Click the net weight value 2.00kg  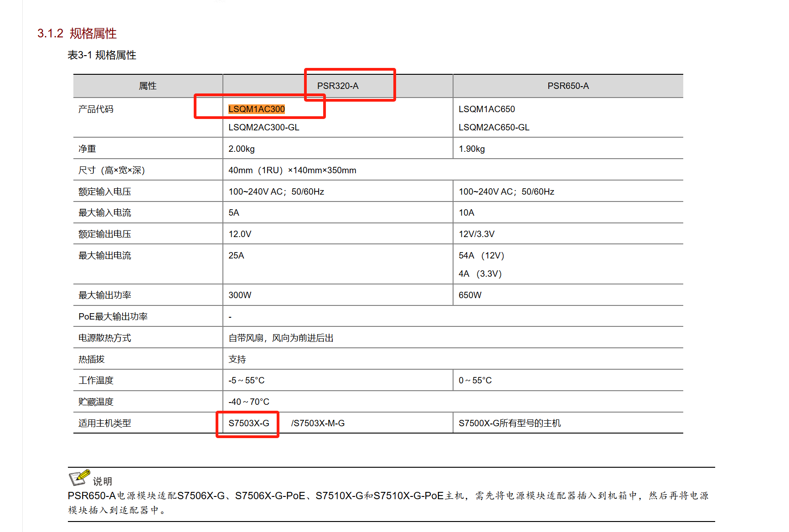tap(242, 149)
